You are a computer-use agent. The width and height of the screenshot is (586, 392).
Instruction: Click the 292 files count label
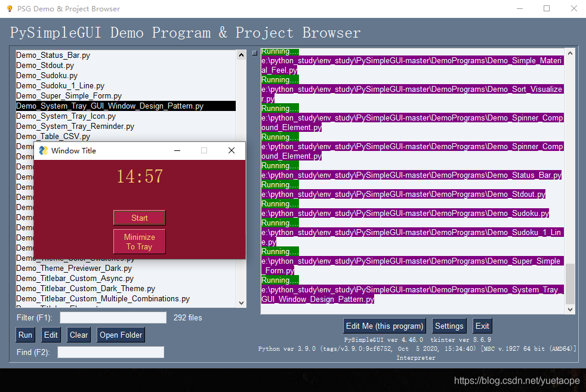187,317
